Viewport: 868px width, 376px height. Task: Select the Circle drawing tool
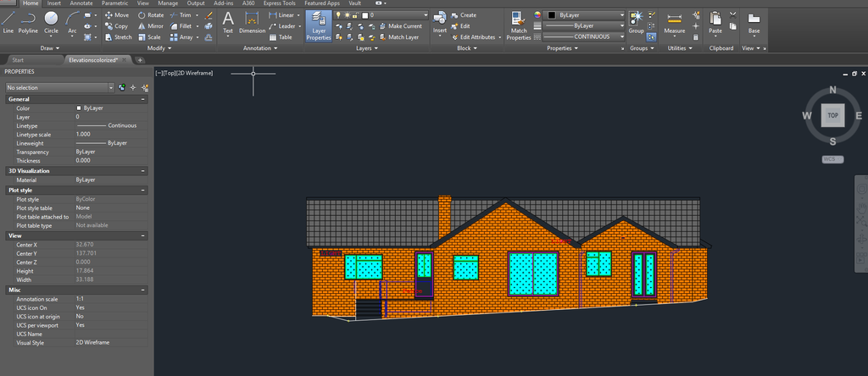(52, 22)
